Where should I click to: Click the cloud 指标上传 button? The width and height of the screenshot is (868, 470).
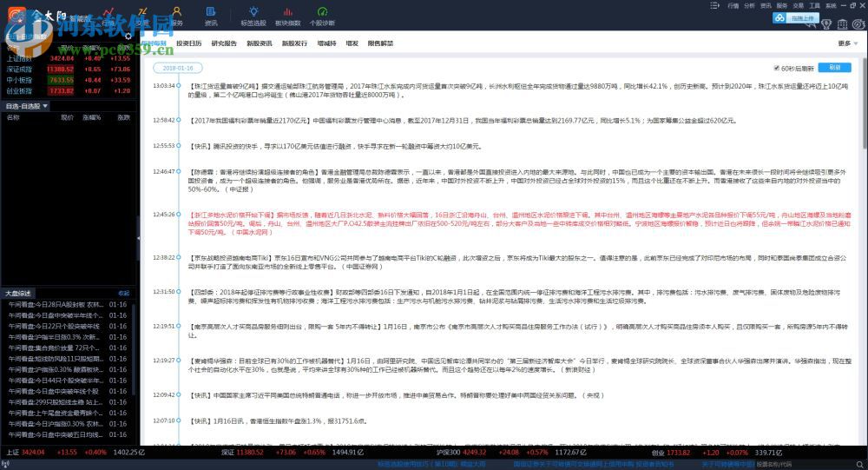point(795,18)
